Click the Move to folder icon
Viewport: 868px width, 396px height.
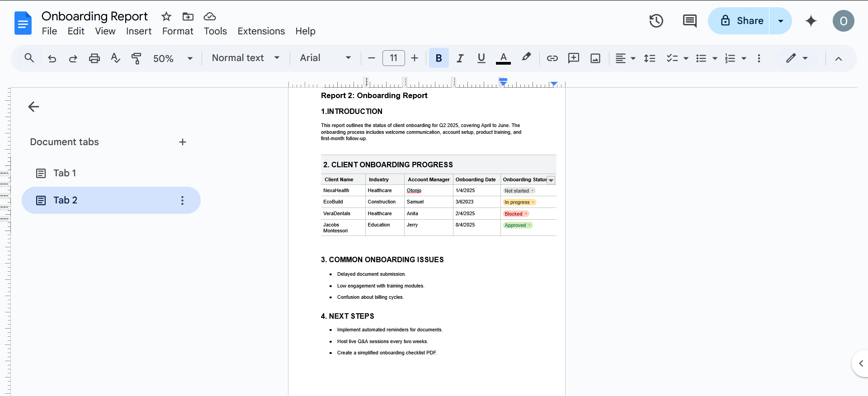pos(188,17)
